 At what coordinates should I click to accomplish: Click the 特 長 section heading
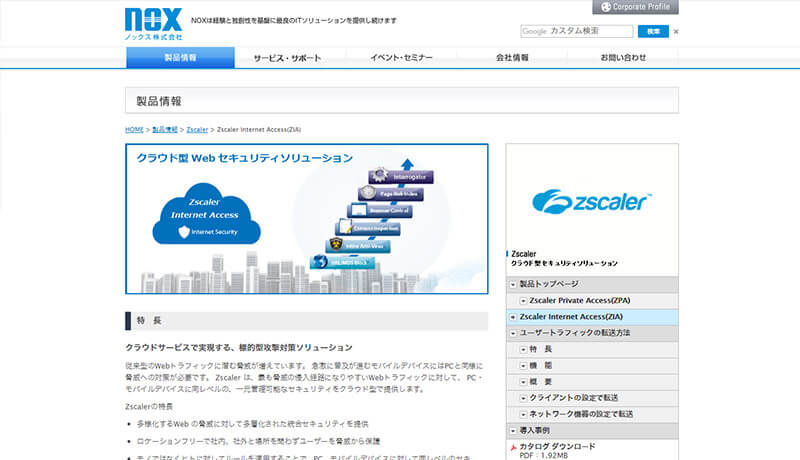[307, 321]
